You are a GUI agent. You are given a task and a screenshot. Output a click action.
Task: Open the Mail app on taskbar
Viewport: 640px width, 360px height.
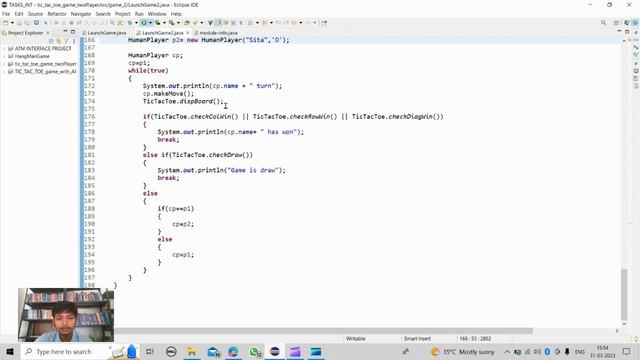[213, 351]
